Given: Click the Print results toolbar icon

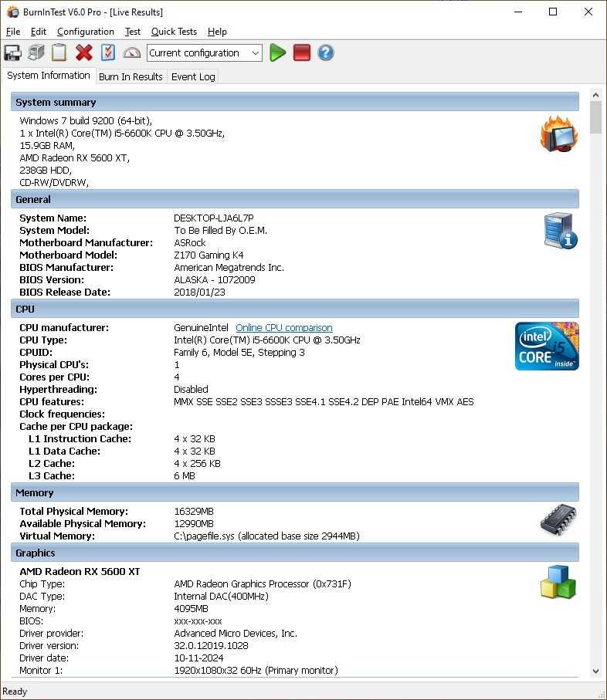Looking at the screenshot, I should pyautogui.click(x=36, y=52).
